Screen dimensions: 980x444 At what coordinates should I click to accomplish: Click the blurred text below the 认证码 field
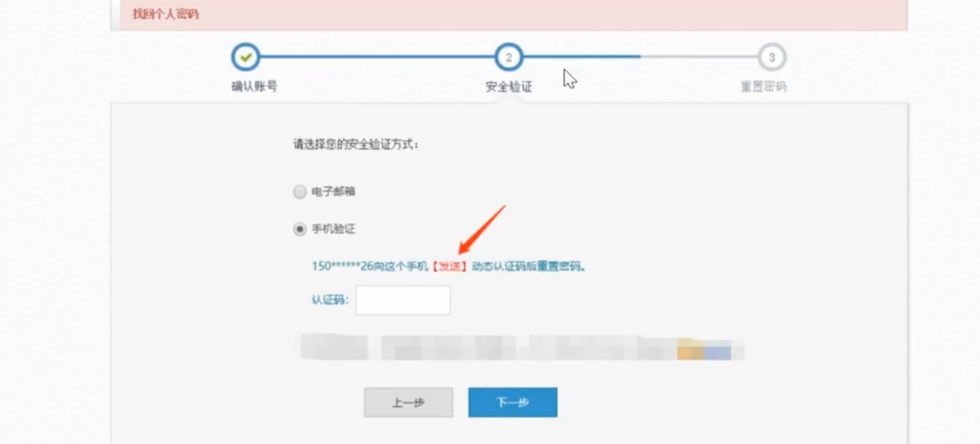[x=521, y=348]
